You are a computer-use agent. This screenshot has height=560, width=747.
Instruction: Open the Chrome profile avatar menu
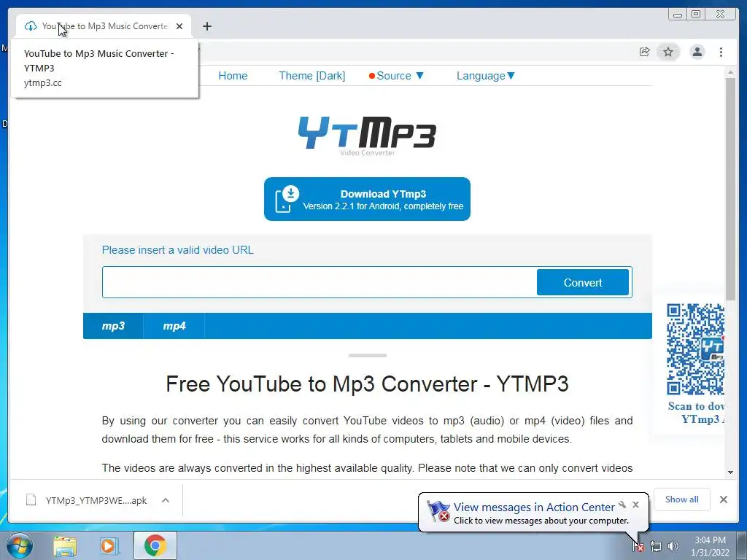697,52
